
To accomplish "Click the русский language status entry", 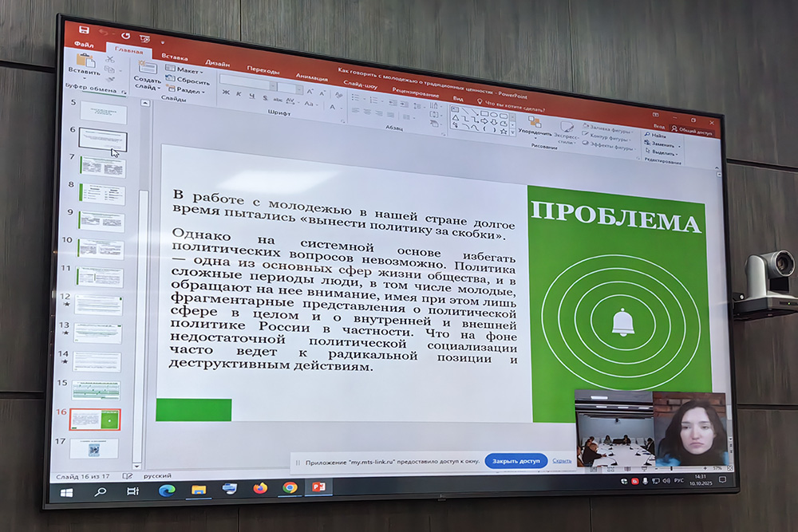I will pos(157,476).
